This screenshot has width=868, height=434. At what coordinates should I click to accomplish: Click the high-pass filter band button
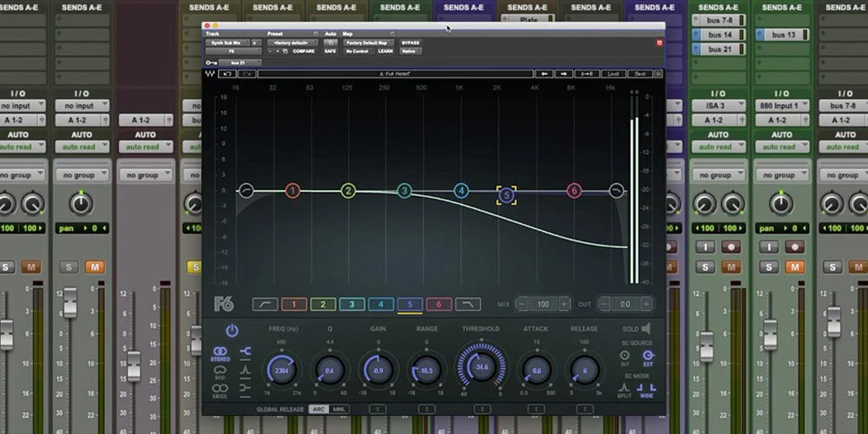[x=265, y=305]
